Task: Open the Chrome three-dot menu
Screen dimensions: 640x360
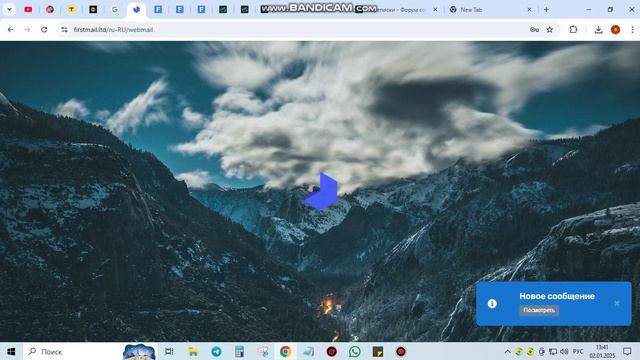Action: (x=632, y=29)
